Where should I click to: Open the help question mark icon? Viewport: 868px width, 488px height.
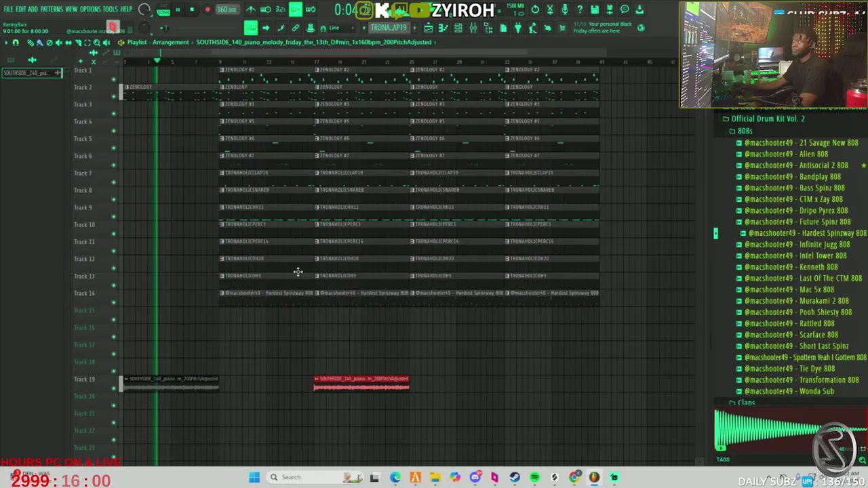pyautogui.click(x=580, y=9)
